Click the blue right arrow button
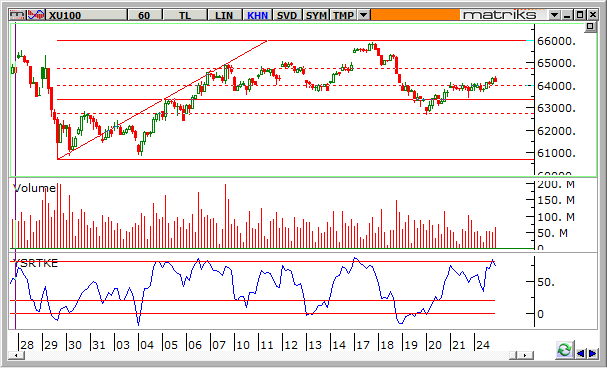 click(592, 353)
